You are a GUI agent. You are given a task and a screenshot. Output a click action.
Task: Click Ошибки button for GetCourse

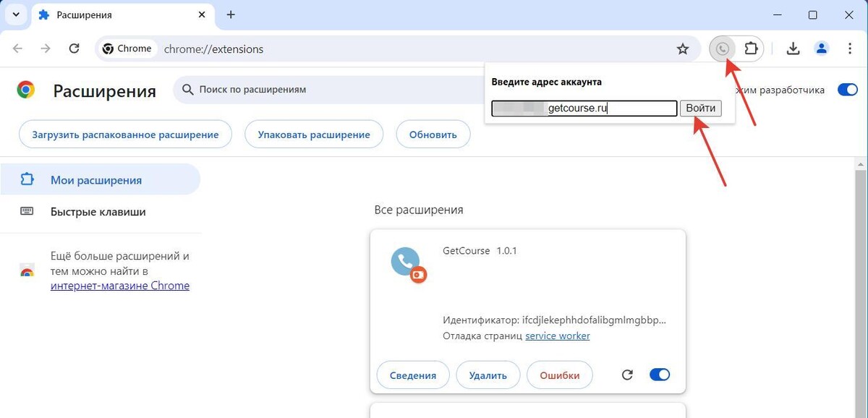pyautogui.click(x=559, y=375)
